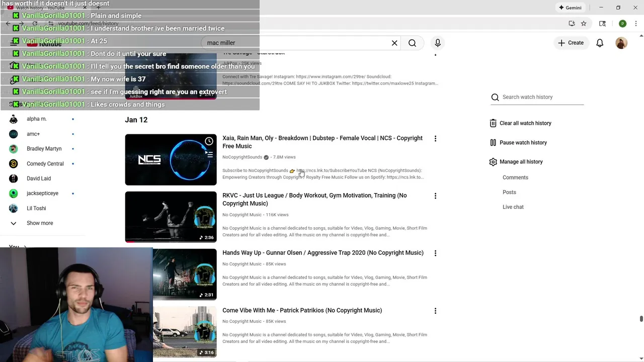644x362 pixels.
Task: Open Xaia, Rain Man, Oly Breakdown title
Action: [x=323, y=142]
